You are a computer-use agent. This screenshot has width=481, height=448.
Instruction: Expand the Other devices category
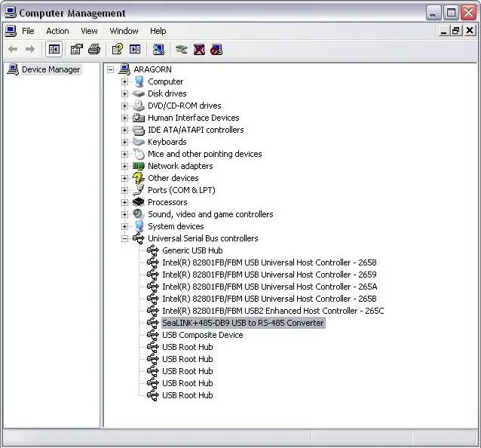point(124,178)
